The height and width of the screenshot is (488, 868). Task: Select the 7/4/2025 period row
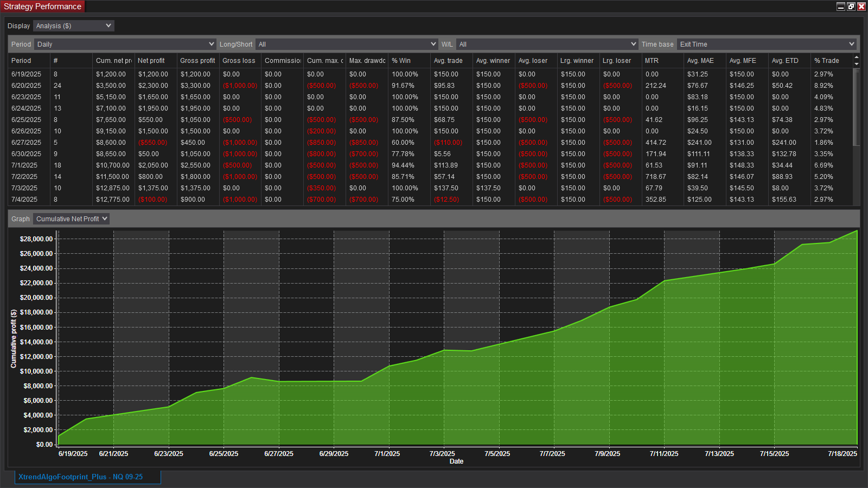pos(430,200)
